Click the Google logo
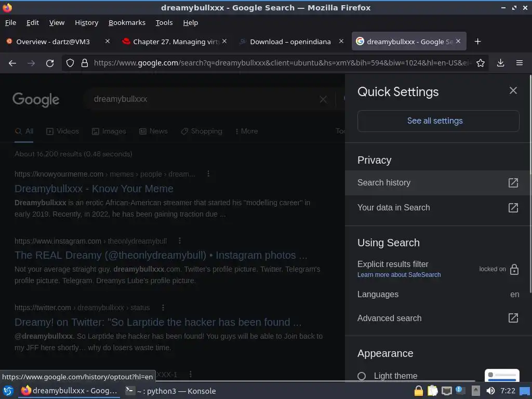This screenshot has width=532, height=399. [36, 100]
